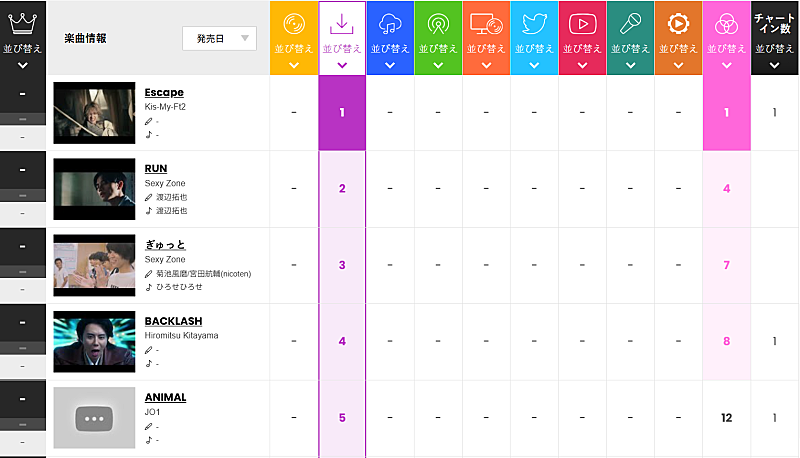Sort by 並び替え in orange gear column
800x458 pixels.
pyautogui.click(x=678, y=49)
